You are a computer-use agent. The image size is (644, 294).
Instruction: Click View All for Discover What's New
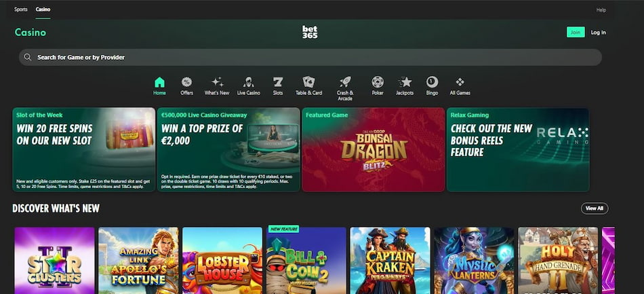595,208
